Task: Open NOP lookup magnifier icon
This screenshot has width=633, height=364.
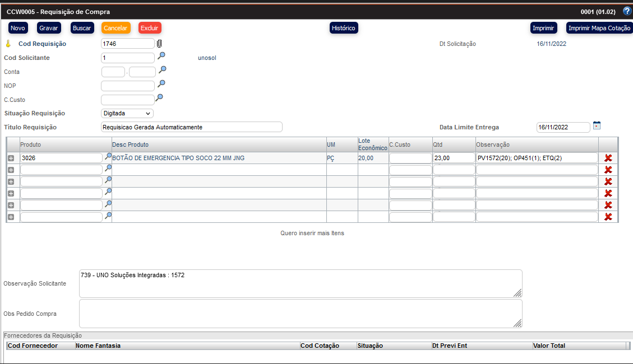Action: coord(161,84)
